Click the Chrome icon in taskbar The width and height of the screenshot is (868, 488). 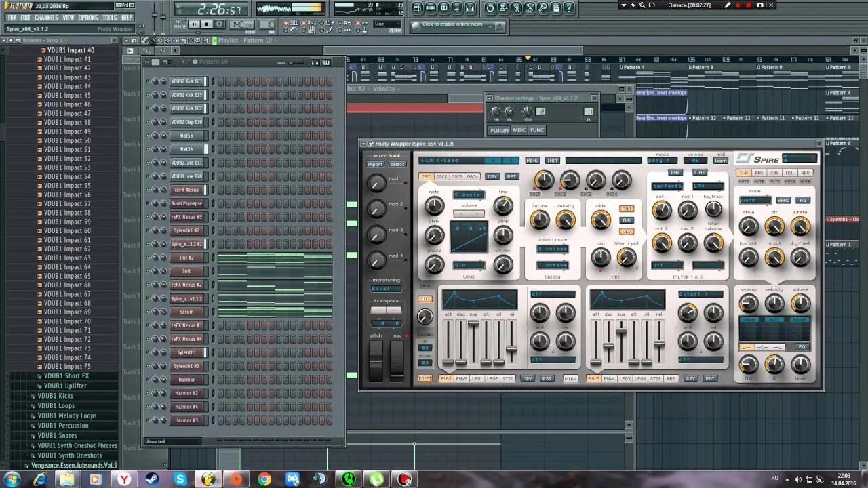[x=264, y=479]
